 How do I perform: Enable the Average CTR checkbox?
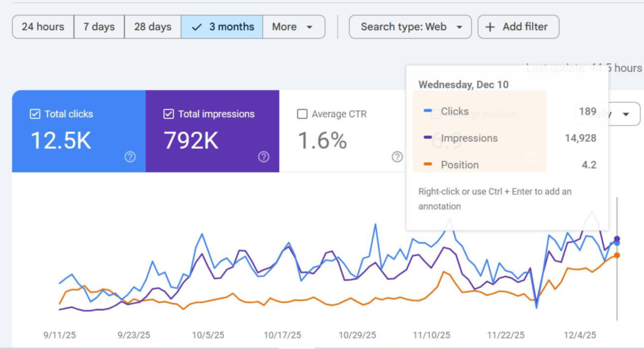click(302, 114)
